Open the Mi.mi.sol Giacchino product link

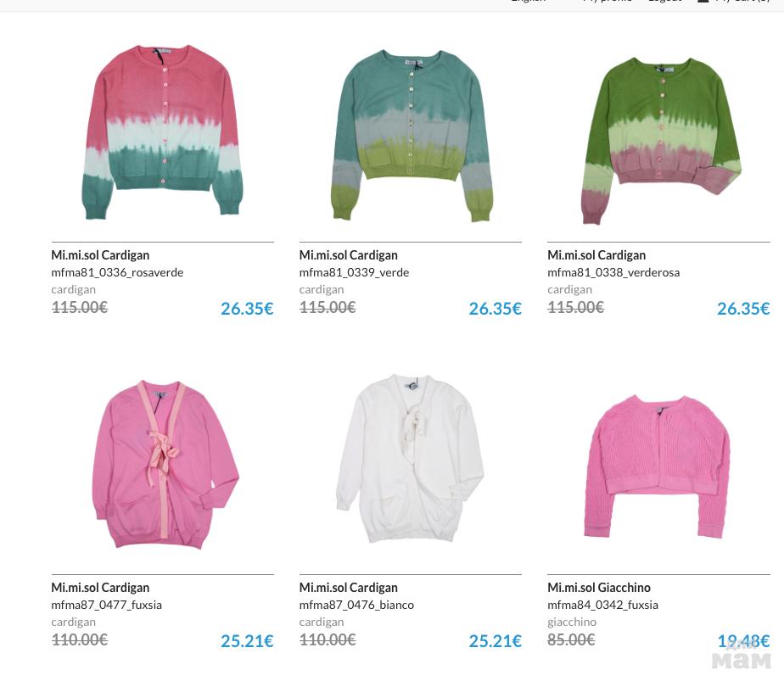[x=599, y=588]
